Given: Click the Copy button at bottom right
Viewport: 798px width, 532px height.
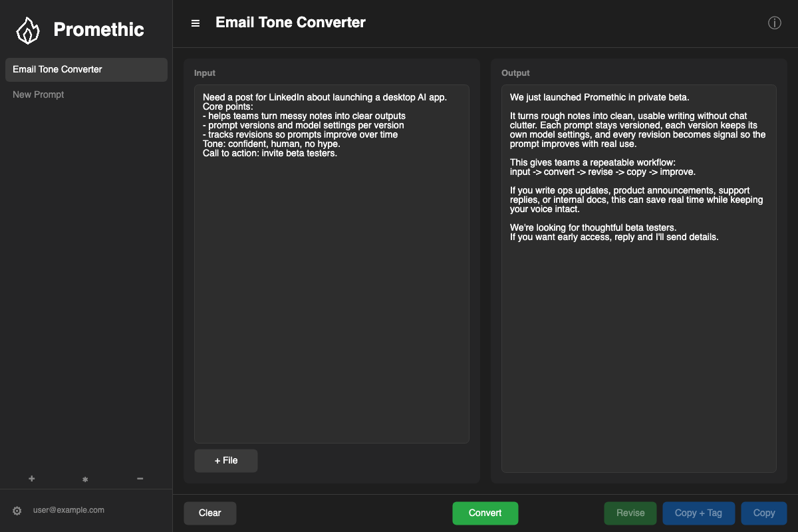Looking at the screenshot, I should click(763, 513).
